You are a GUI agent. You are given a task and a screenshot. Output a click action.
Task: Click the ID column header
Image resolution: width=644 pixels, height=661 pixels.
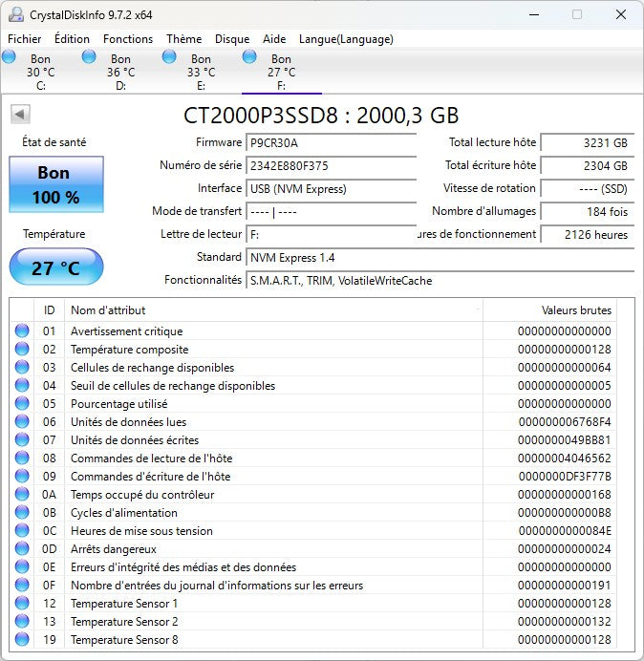pyautogui.click(x=49, y=310)
